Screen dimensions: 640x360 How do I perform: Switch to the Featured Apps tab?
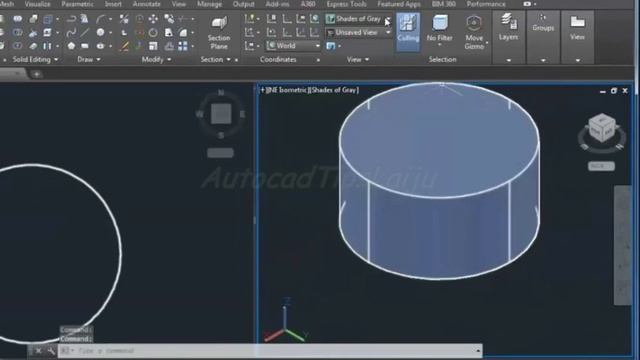pos(399,4)
